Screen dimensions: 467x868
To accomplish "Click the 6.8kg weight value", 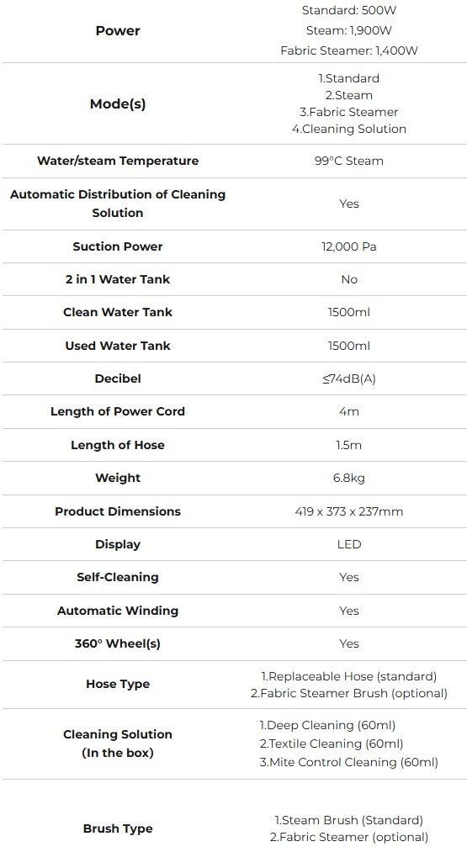I will [x=349, y=478].
